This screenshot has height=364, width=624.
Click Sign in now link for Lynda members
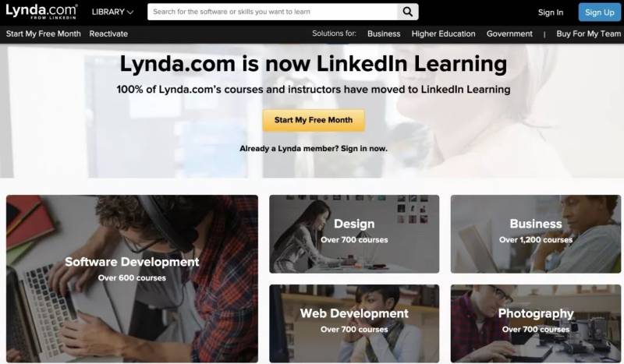click(363, 148)
